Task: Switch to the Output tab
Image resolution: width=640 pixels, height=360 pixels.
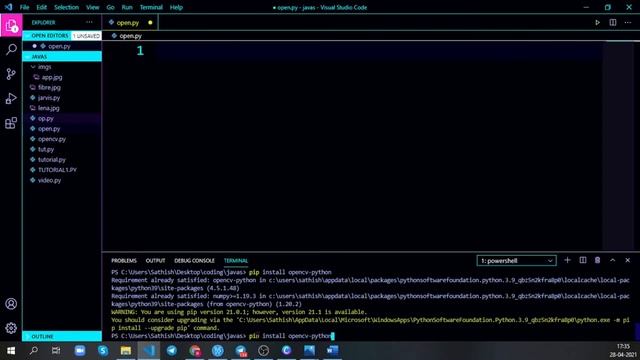Action: coord(156,260)
